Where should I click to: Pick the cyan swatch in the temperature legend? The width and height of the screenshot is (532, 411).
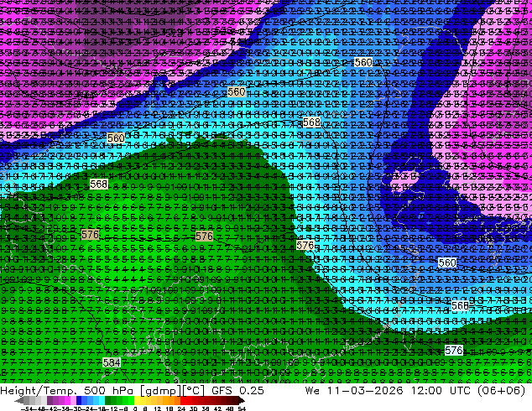coord(102,400)
